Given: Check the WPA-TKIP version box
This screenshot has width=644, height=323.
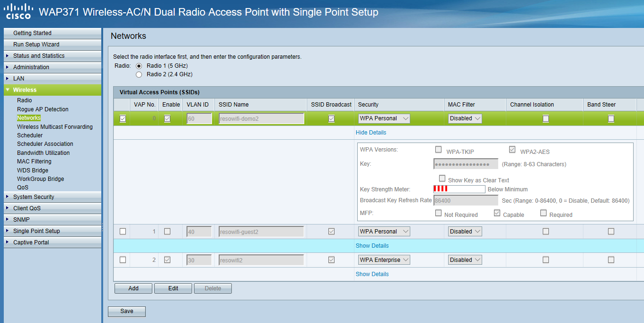Looking at the screenshot, I should 438,150.
